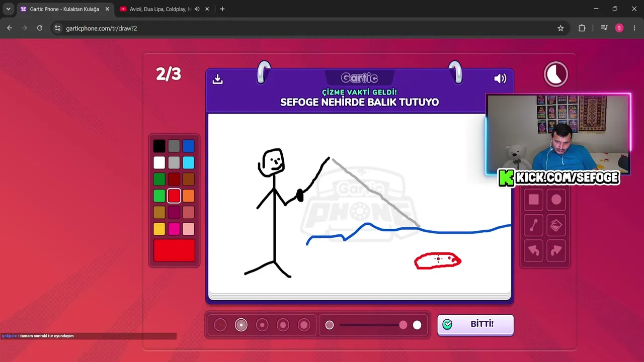Image resolution: width=644 pixels, height=362 pixels.
Task: Download the drawing with the download icon
Action: pyautogui.click(x=217, y=79)
